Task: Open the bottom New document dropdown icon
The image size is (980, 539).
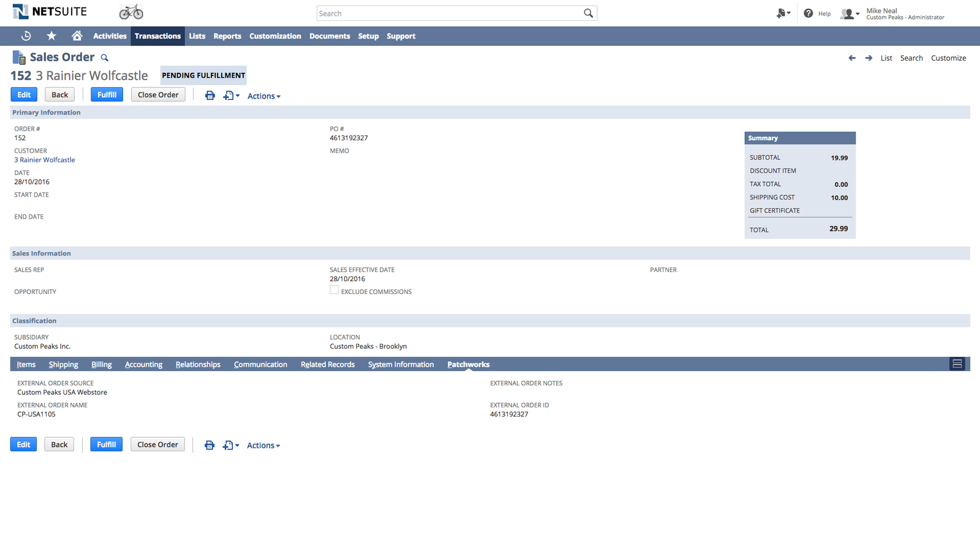Action: click(x=231, y=445)
